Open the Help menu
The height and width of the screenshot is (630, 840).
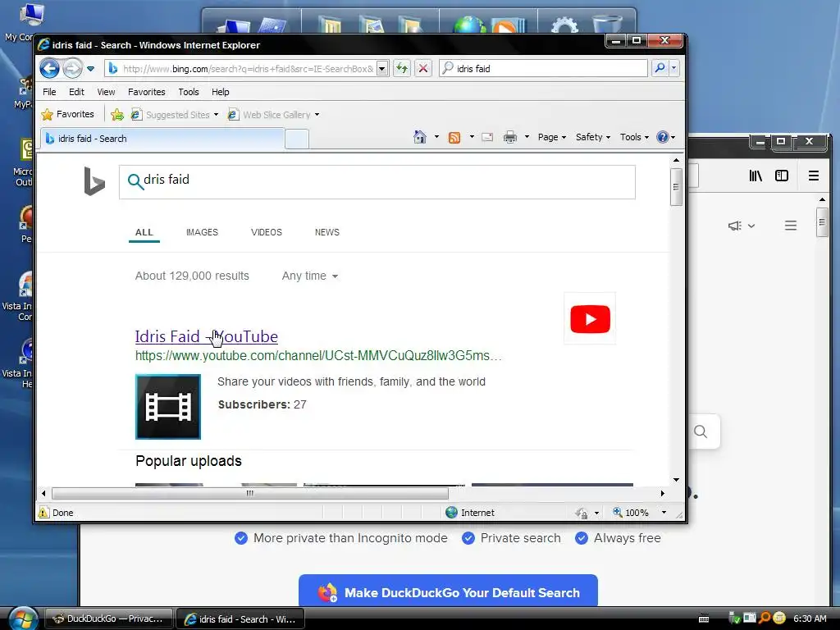(x=220, y=92)
